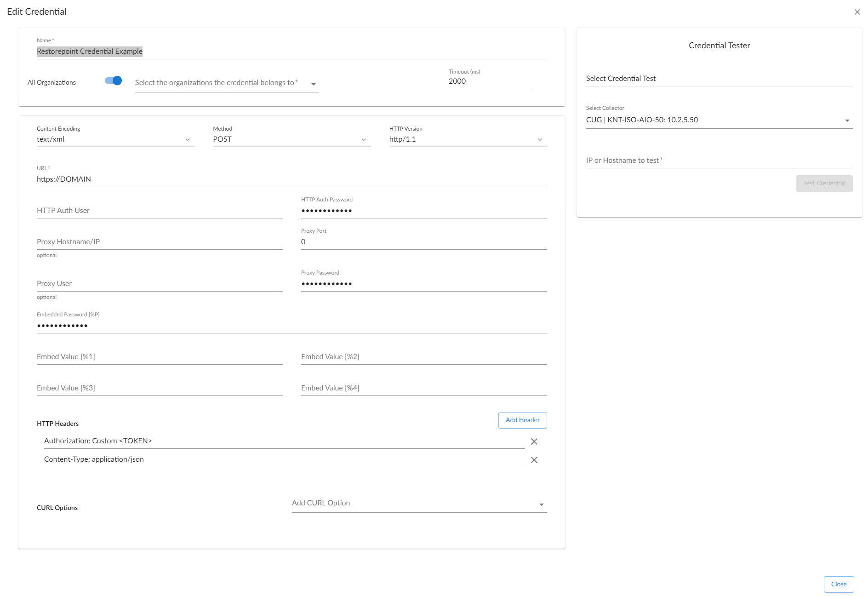
Task: Expand the Add CURL Option dropdown
Action: pyautogui.click(x=542, y=504)
